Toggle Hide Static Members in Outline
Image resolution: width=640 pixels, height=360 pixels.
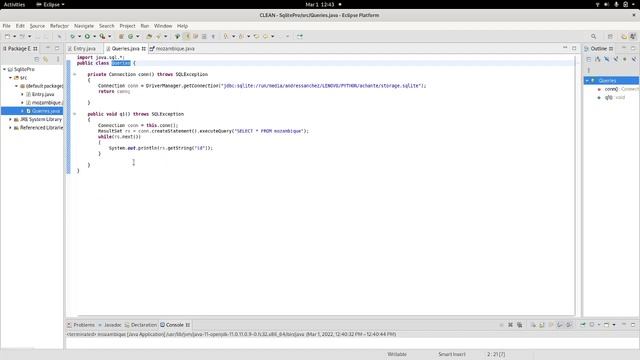[616, 59]
